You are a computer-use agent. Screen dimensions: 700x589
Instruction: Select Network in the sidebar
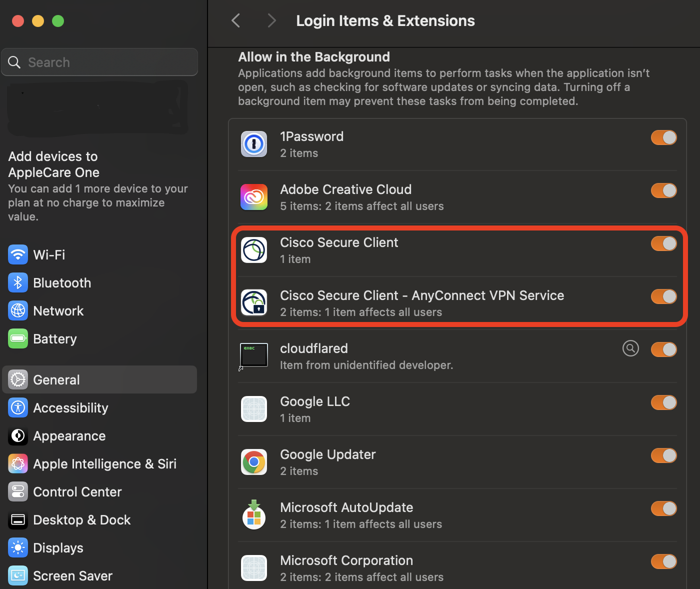(x=99, y=310)
